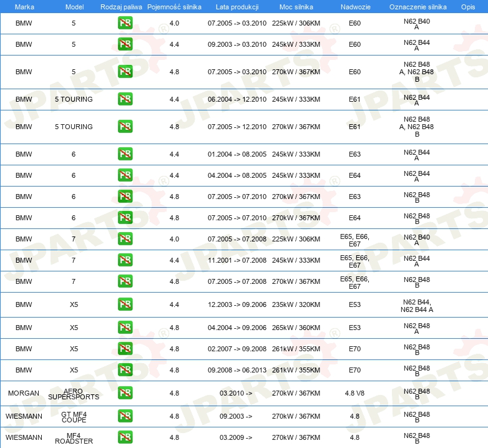488x448 pixels.
Task: Click the fuel icon in the BMW 5 4.8 E60 row
Action: pyautogui.click(x=125, y=72)
